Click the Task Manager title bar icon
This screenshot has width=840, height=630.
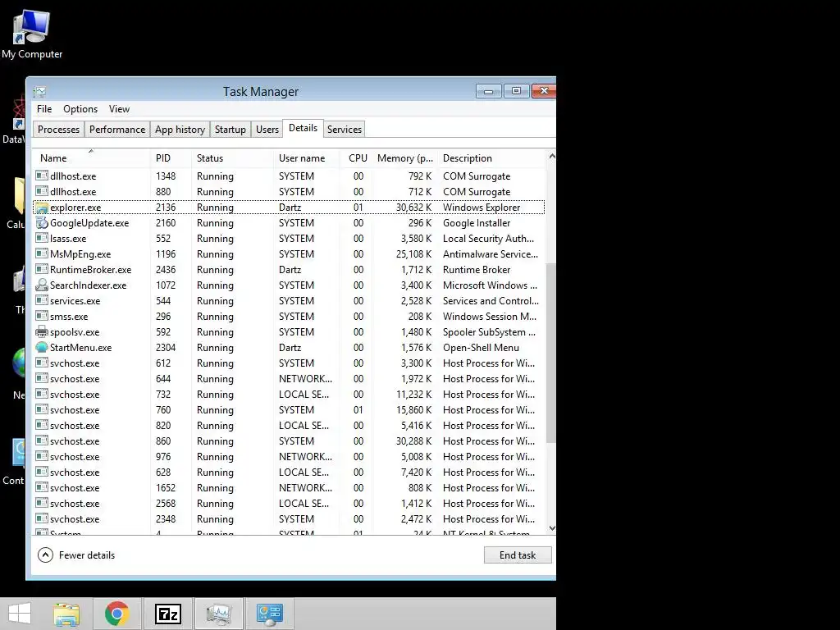(39, 92)
